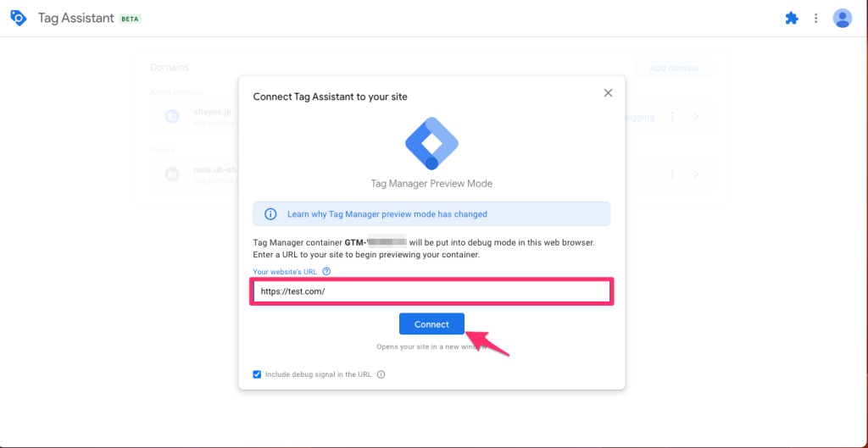Click the Tag Manager Preview Mode logo

[431, 144]
